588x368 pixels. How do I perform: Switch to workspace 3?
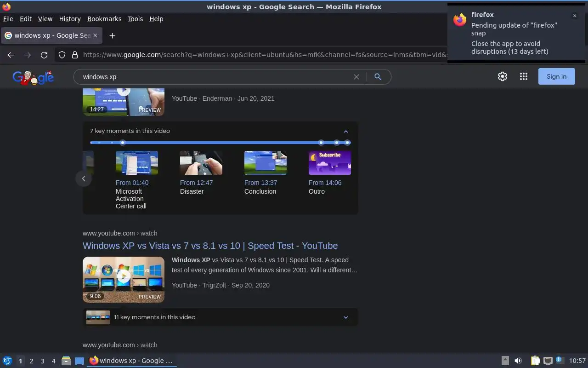tap(42, 361)
